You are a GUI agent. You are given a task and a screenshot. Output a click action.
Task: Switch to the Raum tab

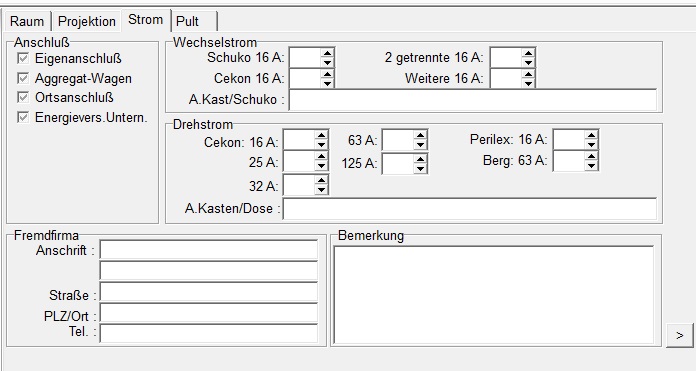pos(27,21)
